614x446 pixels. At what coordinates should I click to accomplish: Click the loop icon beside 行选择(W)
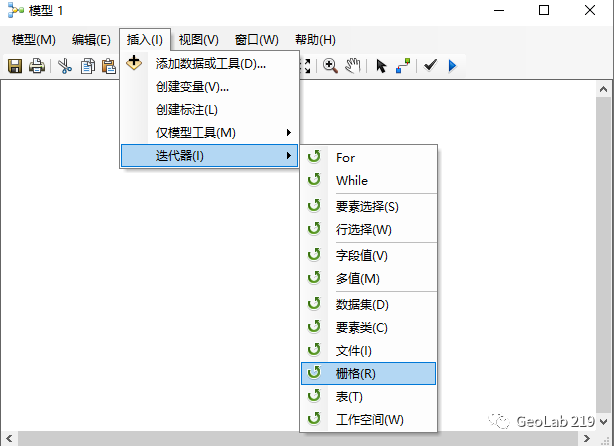pyautogui.click(x=314, y=229)
